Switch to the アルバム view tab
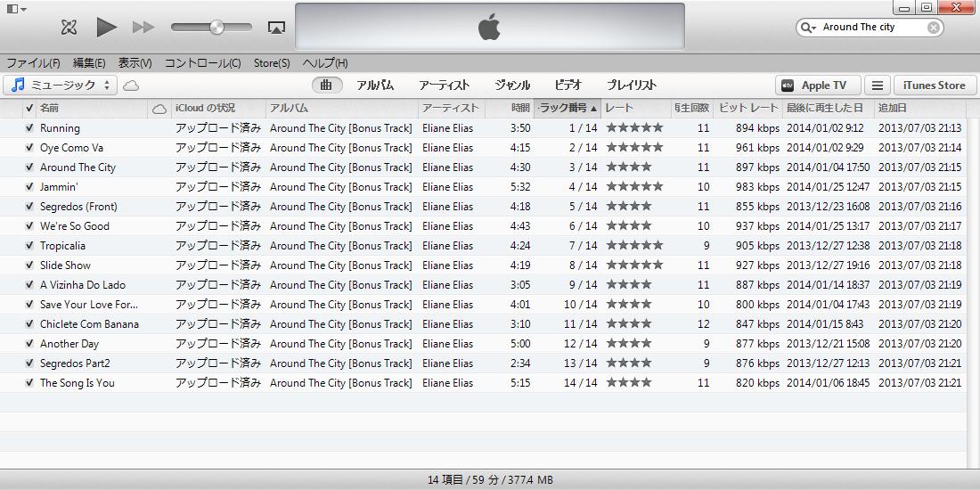This screenshot has height=490, width=980. point(375,86)
